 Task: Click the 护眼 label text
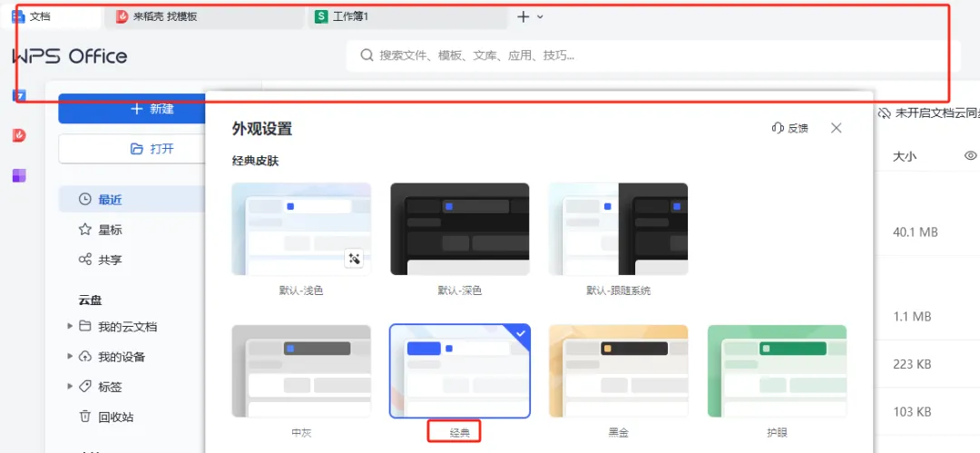pyautogui.click(x=776, y=432)
